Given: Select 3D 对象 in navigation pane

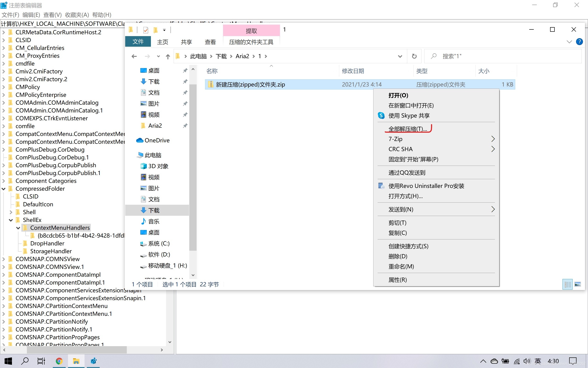Looking at the screenshot, I should (x=154, y=166).
